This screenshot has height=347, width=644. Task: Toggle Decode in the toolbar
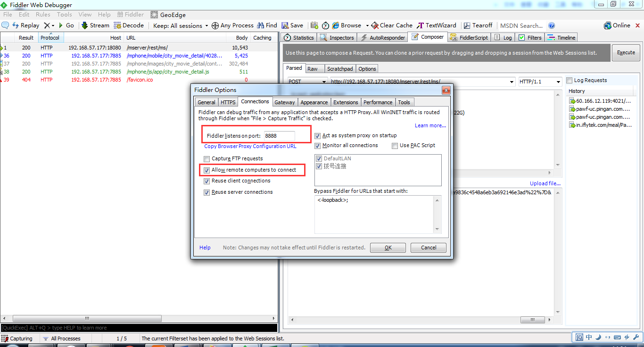[129, 25]
